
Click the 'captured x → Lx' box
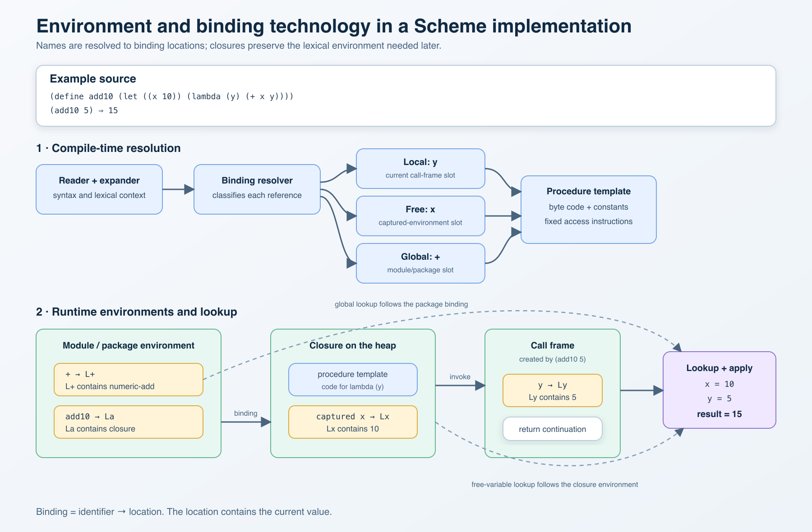pyautogui.click(x=353, y=422)
